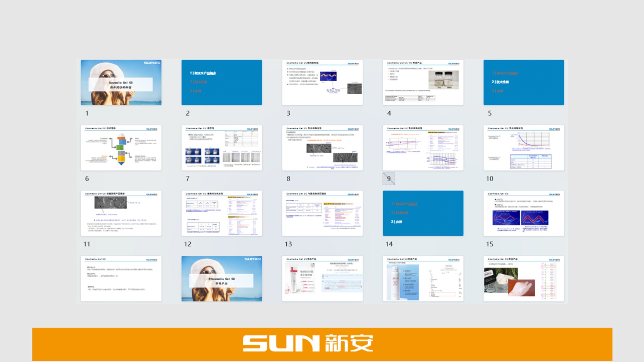Open slide 14 blue section divider
Image resolution: width=644 pixels, height=362 pixels.
coord(423,213)
